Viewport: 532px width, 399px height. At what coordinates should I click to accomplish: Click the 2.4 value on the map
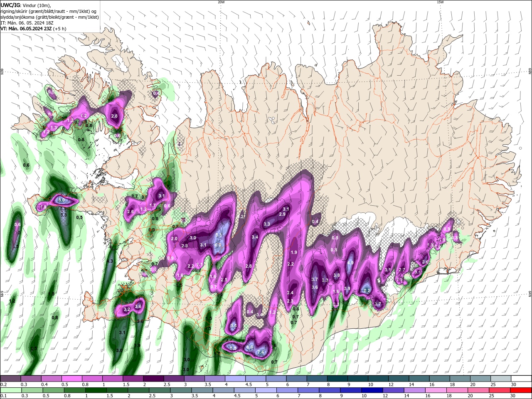[x=291, y=293]
